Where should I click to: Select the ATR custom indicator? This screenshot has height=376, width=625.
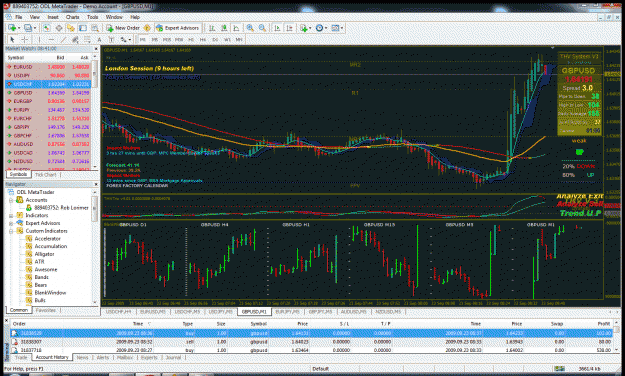(39, 262)
